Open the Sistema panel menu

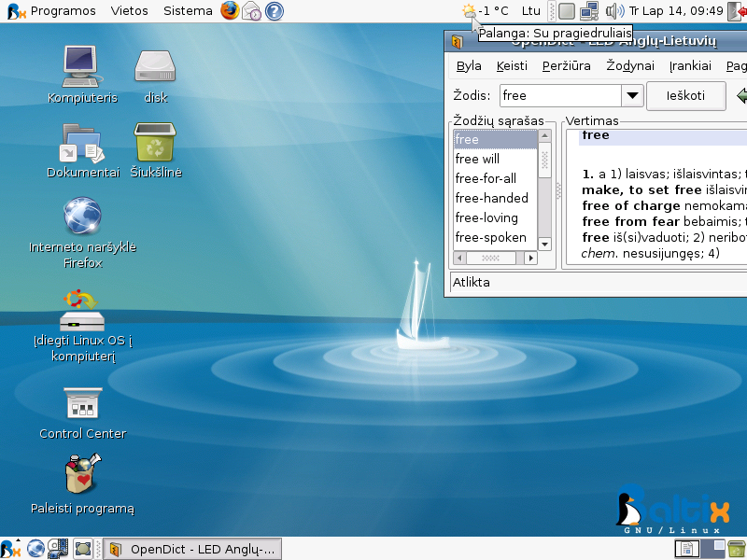[x=188, y=11]
